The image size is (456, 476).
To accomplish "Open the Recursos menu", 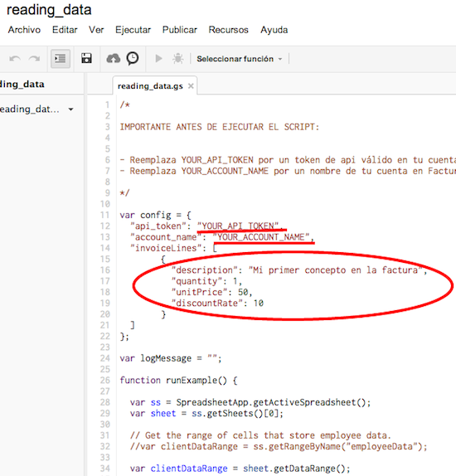I will click(228, 30).
